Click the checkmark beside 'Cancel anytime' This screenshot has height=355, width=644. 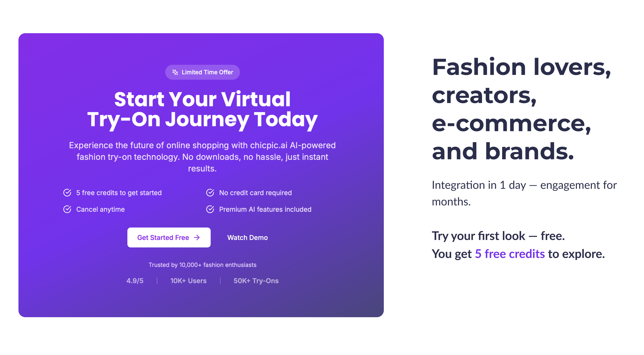click(67, 209)
